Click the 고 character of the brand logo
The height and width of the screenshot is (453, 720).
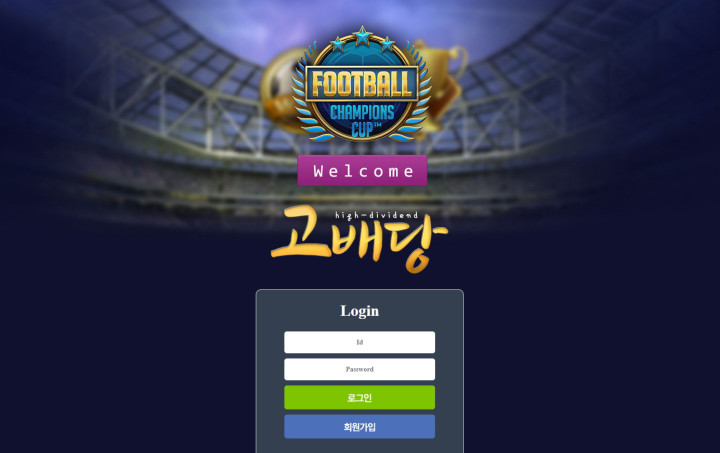click(301, 232)
